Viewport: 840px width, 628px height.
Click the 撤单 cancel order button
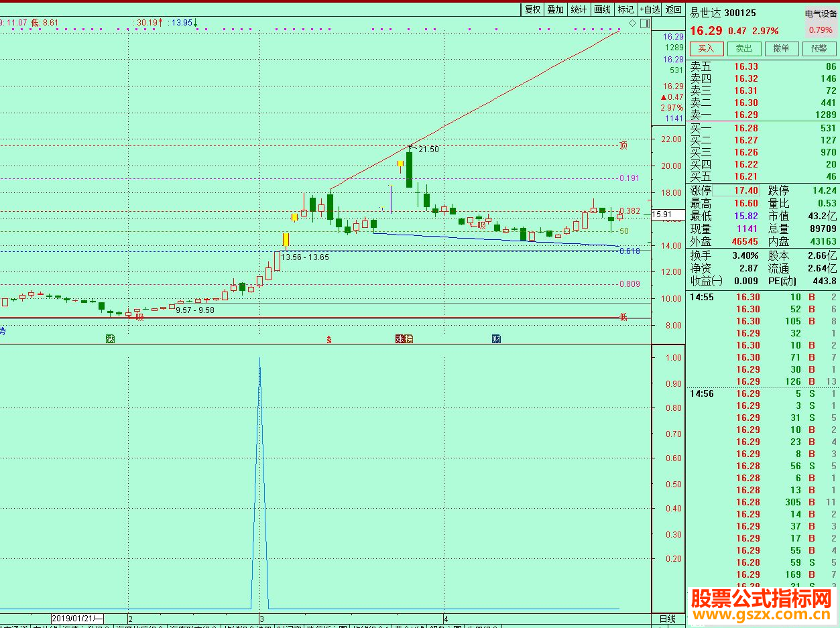pos(782,49)
